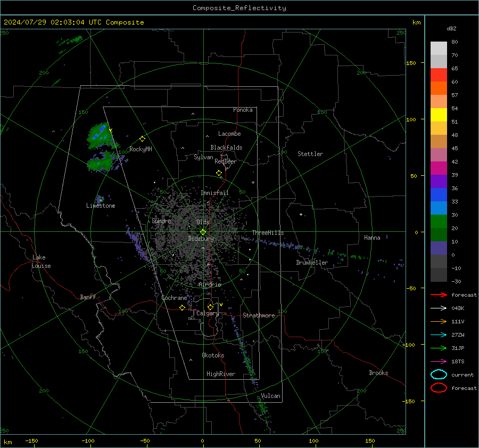Click the Drumheller label
The height and width of the screenshot is (448, 479).
tap(312, 263)
